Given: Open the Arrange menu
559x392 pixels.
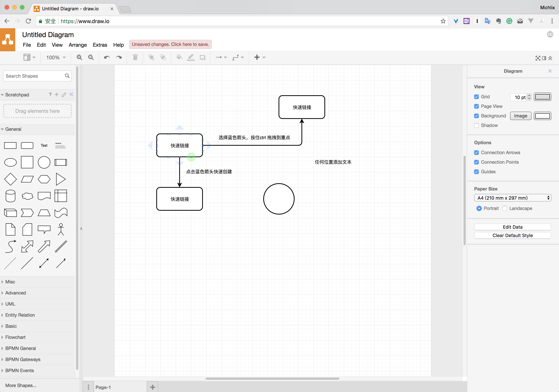Looking at the screenshot, I should coord(78,45).
